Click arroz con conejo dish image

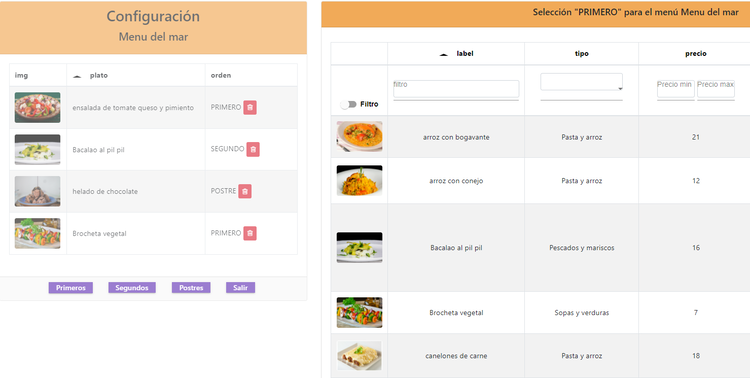point(359,180)
